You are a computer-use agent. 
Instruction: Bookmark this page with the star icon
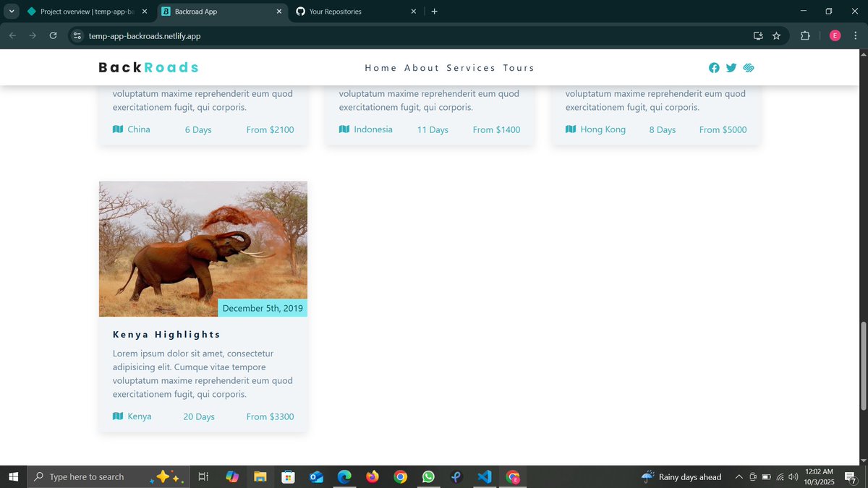pos(776,35)
